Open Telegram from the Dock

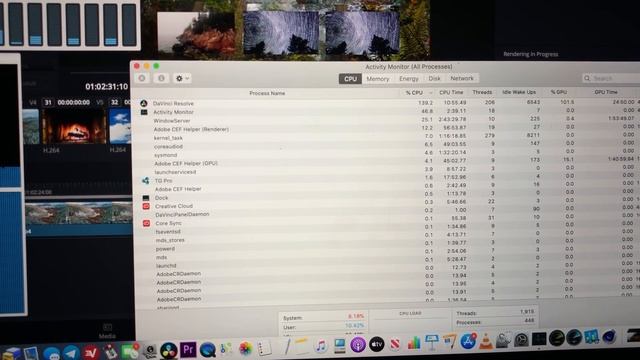pyautogui.click(x=71, y=353)
